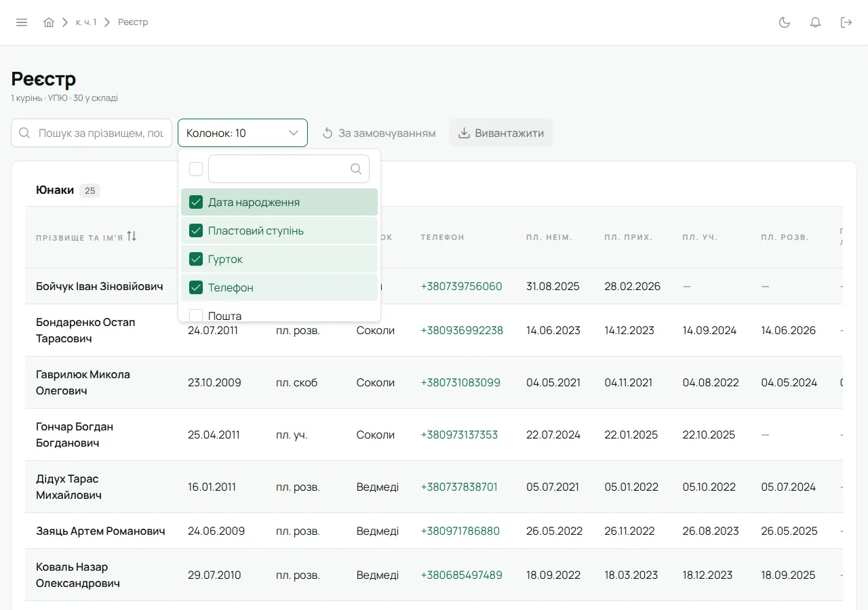Sort by name using arrows icon
Screen dimensions: 868x610
point(132,236)
